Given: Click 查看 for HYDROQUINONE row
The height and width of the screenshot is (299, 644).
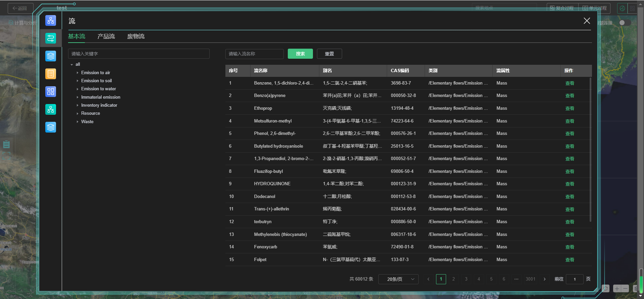Looking at the screenshot, I should (570, 184).
